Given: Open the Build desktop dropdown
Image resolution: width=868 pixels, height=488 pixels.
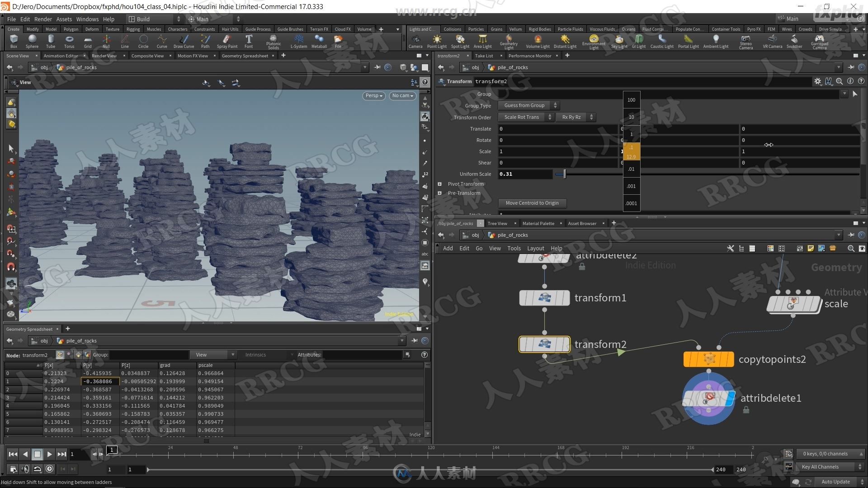Looking at the screenshot, I should (x=154, y=19).
